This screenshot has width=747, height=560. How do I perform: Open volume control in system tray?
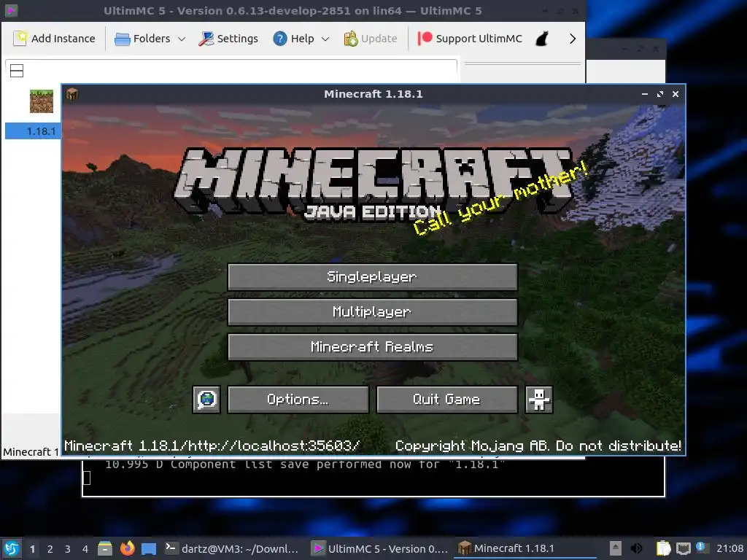636,548
